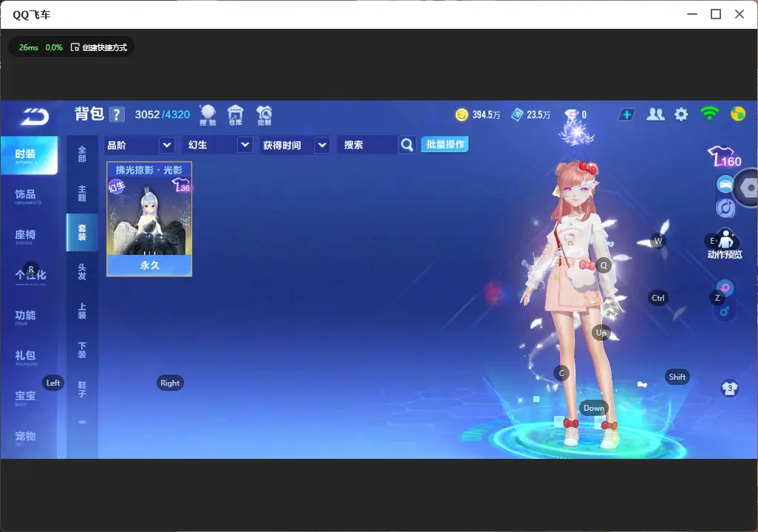
Task: Select the male gender toggle
Action: coord(725,312)
